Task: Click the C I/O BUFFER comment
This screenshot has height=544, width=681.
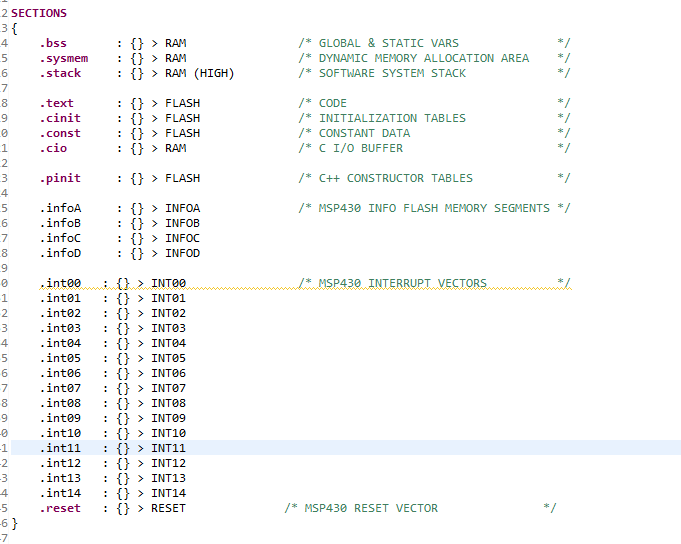Action: click(x=361, y=148)
